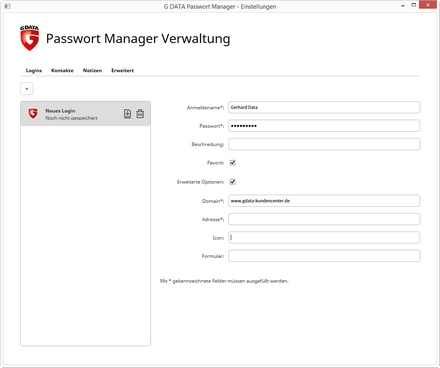Click the shield icon of the Neues Login entry
Viewport: 440px width, 368px height.
pyautogui.click(x=33, y=114)
